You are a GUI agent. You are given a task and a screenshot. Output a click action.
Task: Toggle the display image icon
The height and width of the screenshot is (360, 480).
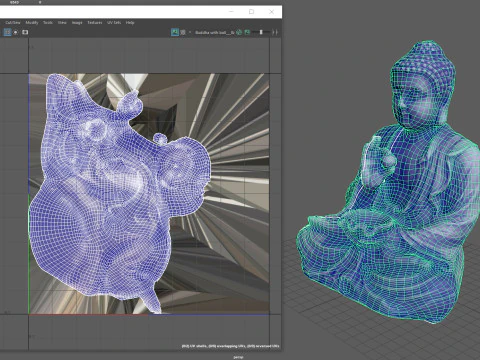[175, 32]
